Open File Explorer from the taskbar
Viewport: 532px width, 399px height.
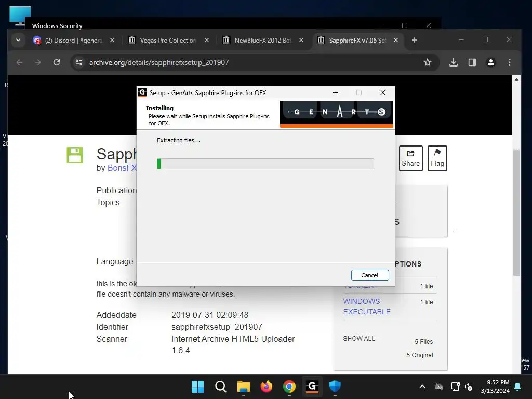tap(243, 387)
